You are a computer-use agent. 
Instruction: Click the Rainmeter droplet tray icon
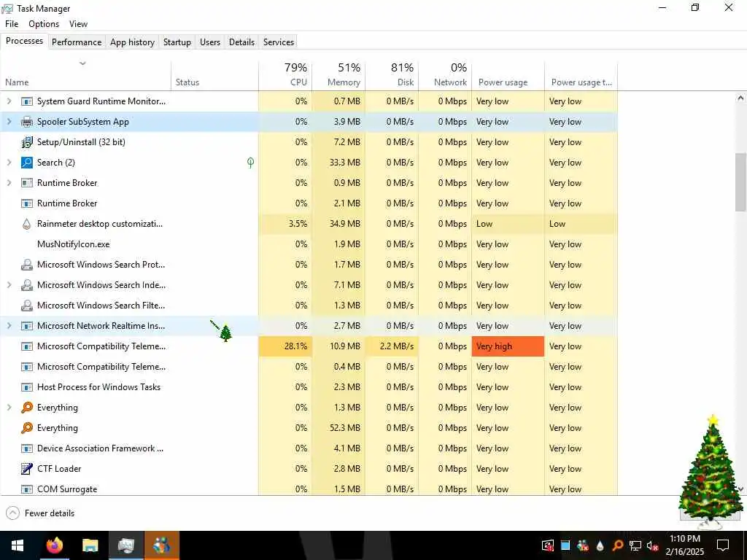point(600,545)
